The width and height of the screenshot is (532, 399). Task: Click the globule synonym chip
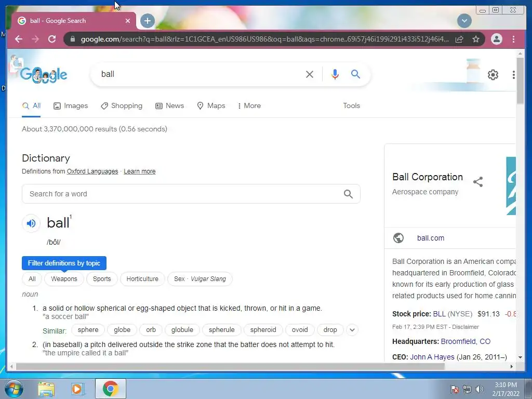pos(182,330)
